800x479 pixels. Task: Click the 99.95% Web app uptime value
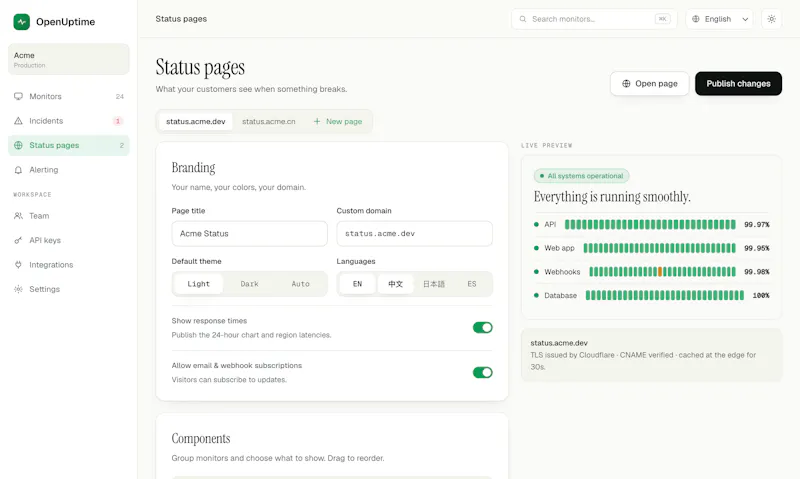[757, 248]
